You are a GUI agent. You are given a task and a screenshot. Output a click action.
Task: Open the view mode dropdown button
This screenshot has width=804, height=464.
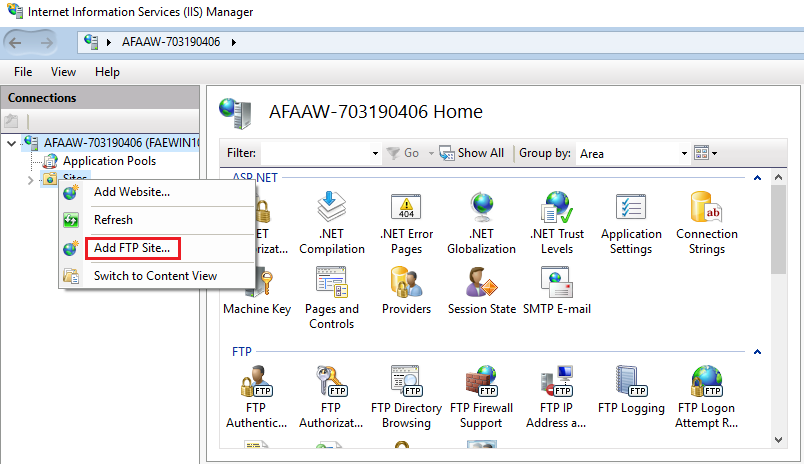(706, 153)
